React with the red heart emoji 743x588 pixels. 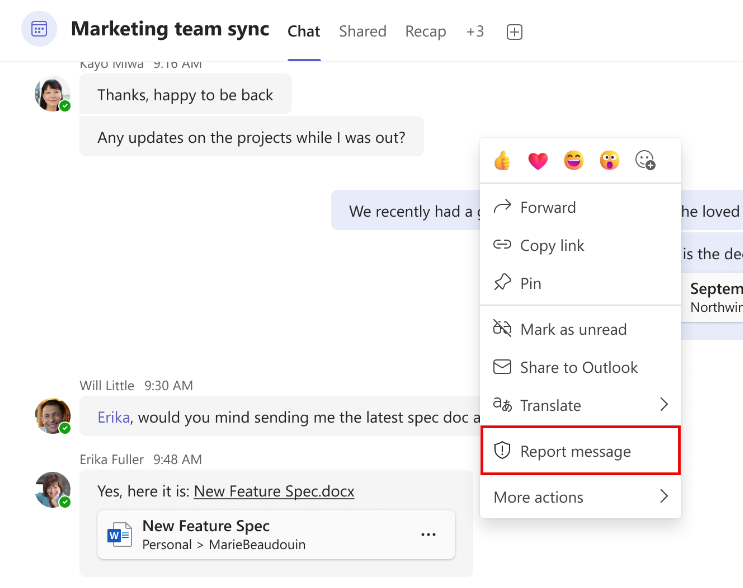[x=538, y=160]
